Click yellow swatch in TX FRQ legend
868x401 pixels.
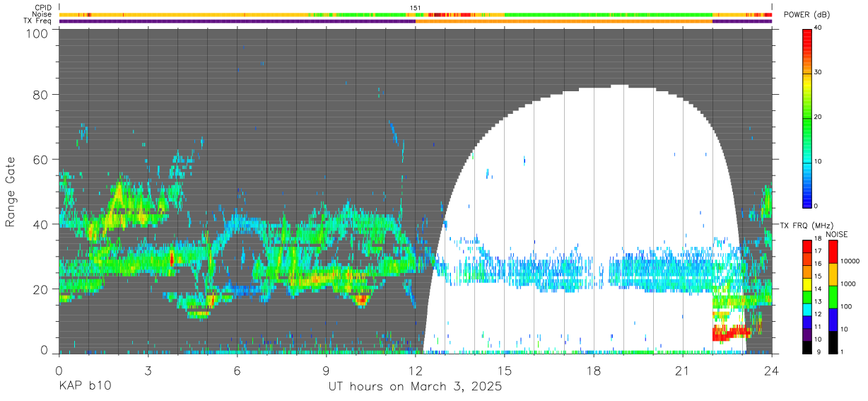[807, 284]
